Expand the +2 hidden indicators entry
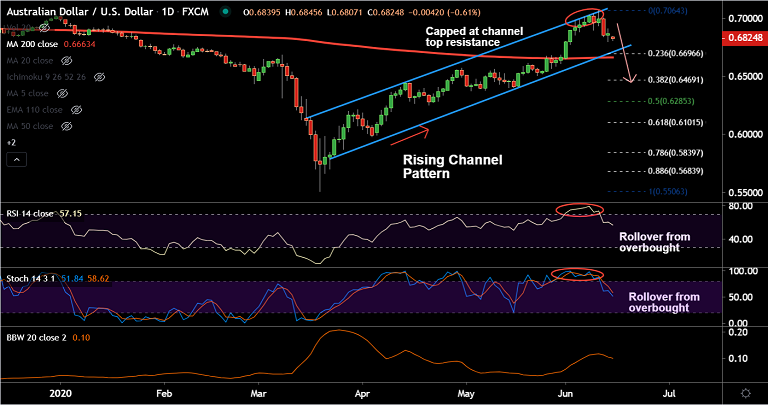This screenshot has width=768, height=405. (x=11, y=143)
